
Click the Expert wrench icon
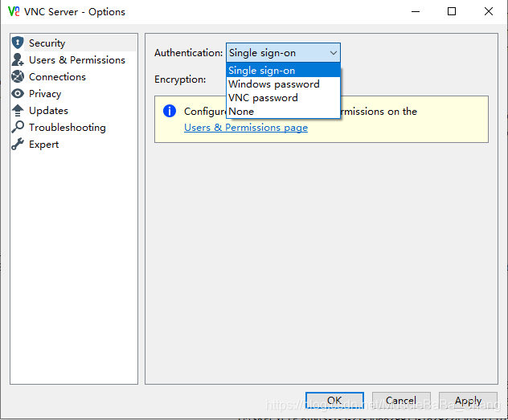pyautogui.click(x=18, y=144)
